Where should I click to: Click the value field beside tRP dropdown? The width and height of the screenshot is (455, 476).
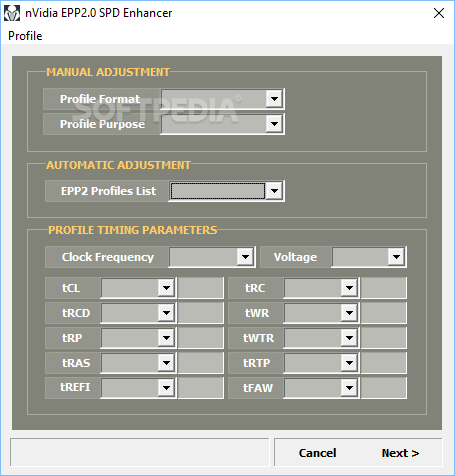(x=201, y=338)
